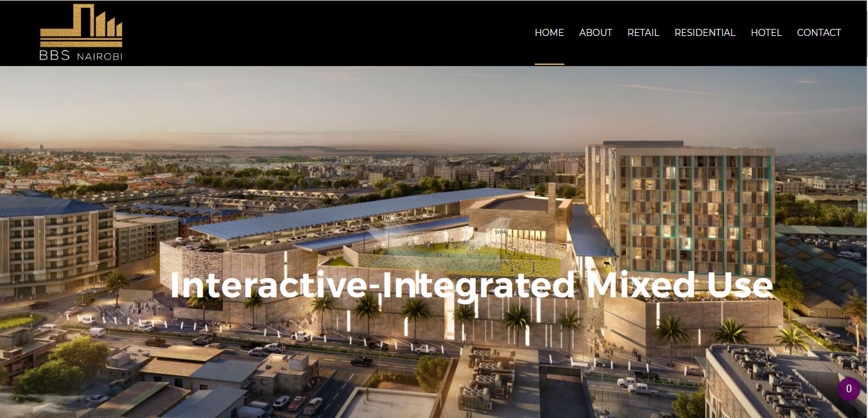This screenshot has width=868, height=418.
Task: Navigate to the HOTEL section
Action: (x=767, y=33)
